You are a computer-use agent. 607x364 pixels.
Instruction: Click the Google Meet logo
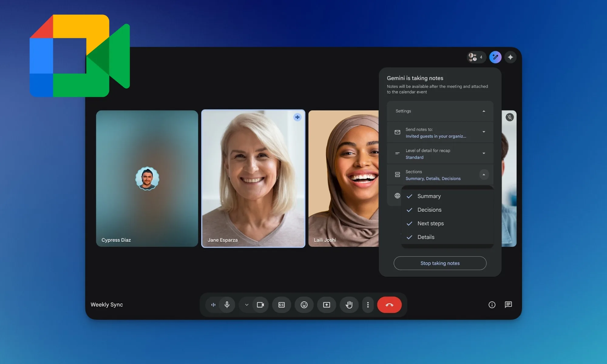(x=80, y=56)
